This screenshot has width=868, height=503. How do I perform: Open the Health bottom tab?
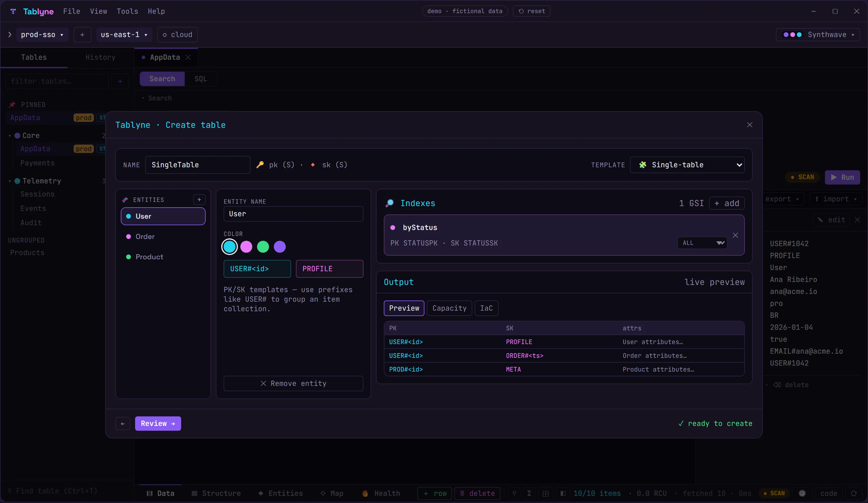(381, 493)
